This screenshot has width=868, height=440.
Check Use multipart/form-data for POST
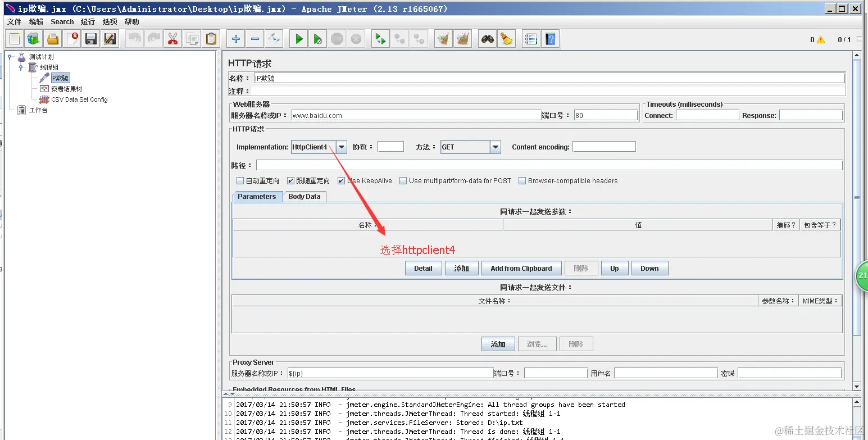403,181
